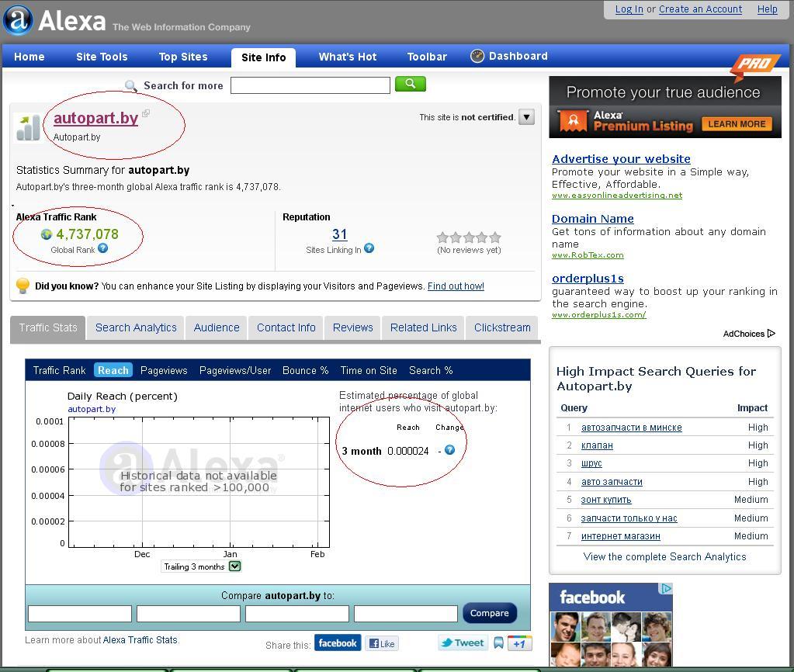
Task: Click the bookmark share icon
Action: (498, 643)
